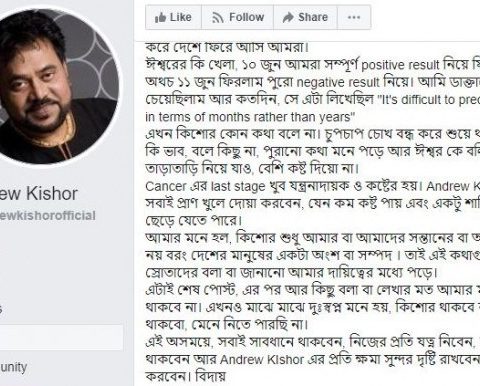This screenshot has width=480, height=386.
Task: Click 'Andrew Kishor' in the last paragraph
Action: (x=262, y=359)
